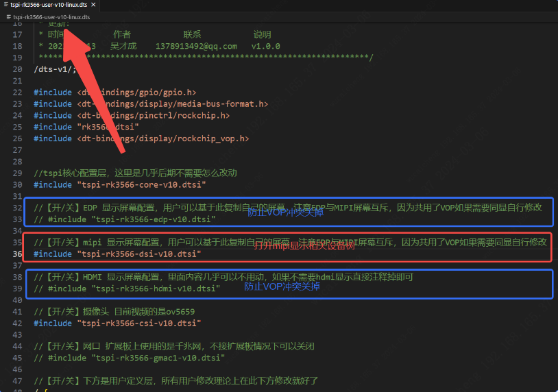
Task: Click the "tspi-rk3566-csi-v10.dtsi" include line
Action: (x=117, y=323)
